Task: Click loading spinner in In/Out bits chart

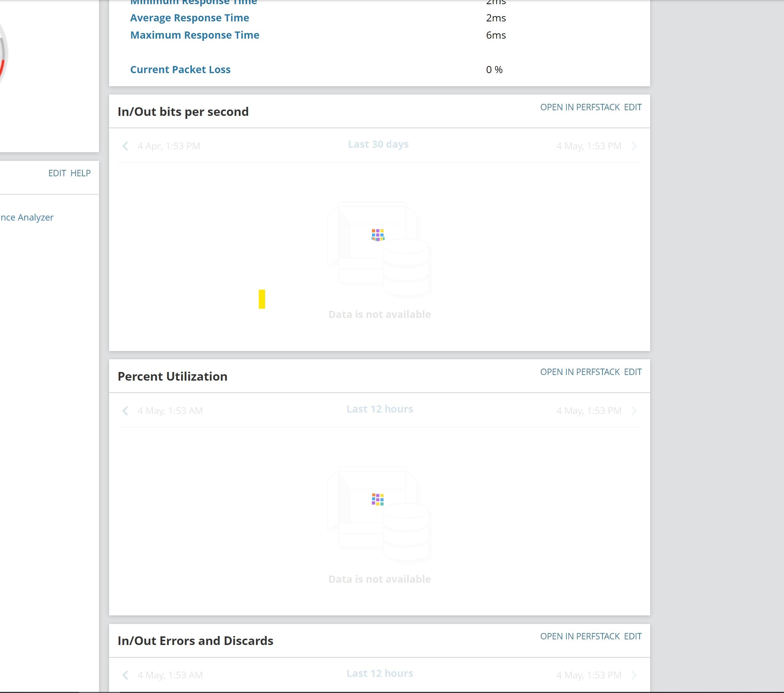Action: point(378,234)
